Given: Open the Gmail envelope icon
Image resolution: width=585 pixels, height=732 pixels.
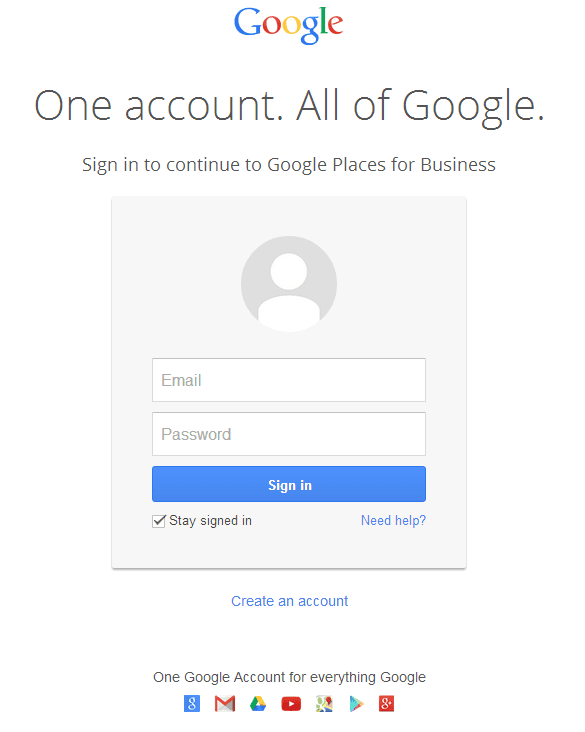Looking at the screenshot, I should 225,704.
